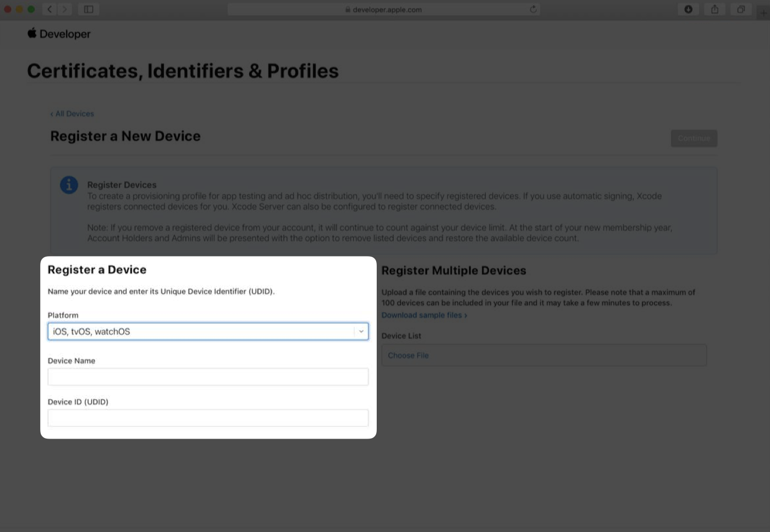Open the Platform dropdown showing iOS, tvOS, watchOS
Image resolution: width=770 pixels, height=532 pixels.
click(208, 331)
